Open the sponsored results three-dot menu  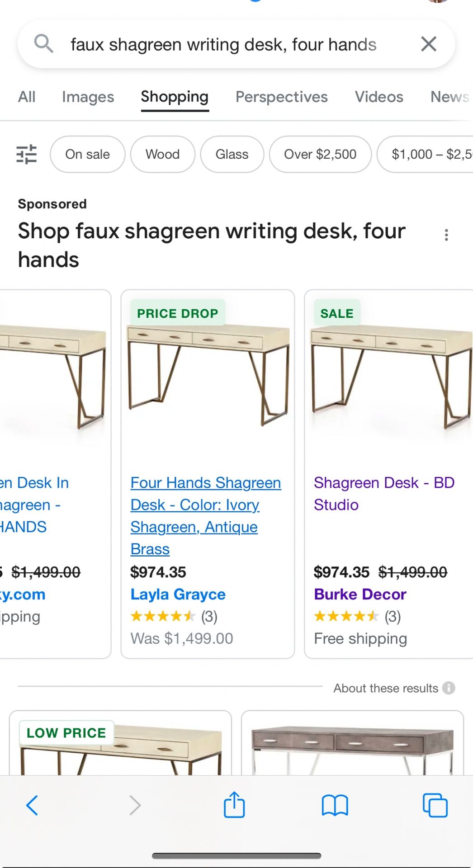click(x=447, y=234)
